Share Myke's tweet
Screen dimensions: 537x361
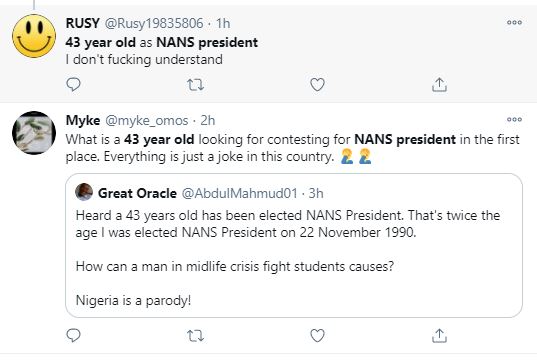point(439,336)
